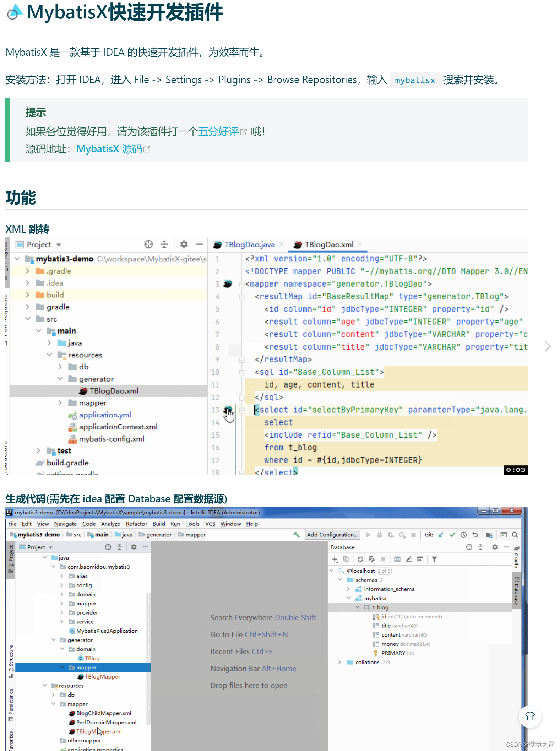
Task: Click MybatisX bird gutter icon on line 13
Action: point(228,410)
